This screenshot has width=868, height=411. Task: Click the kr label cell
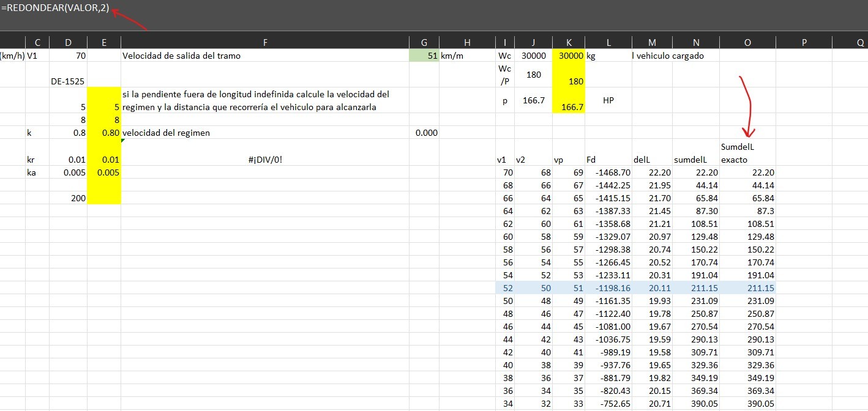tap(37, 153)
